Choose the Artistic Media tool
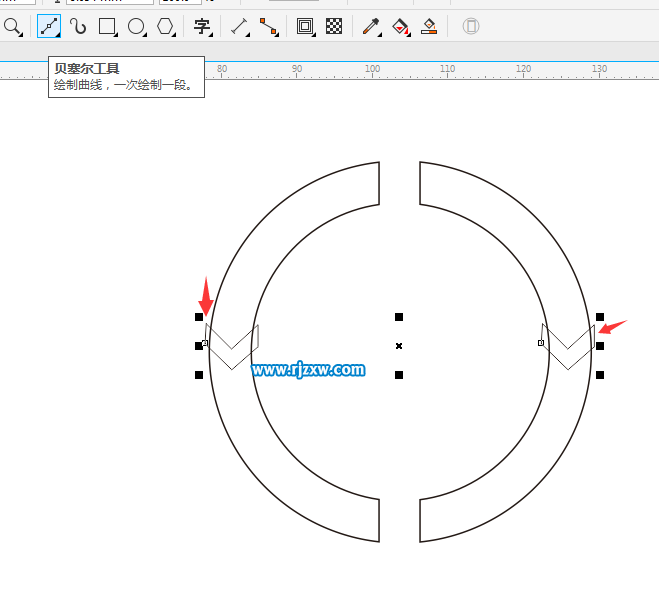The height and width of the screenshot is (596, 659). (78, 27)
